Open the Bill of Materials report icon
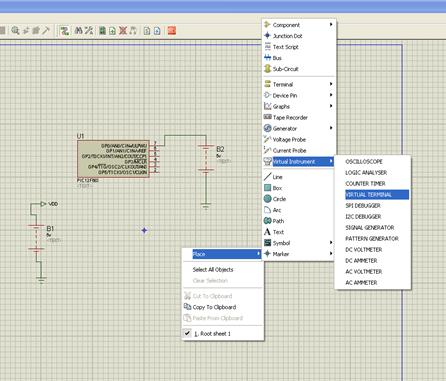The image size is (446, 381). point(147,31)
